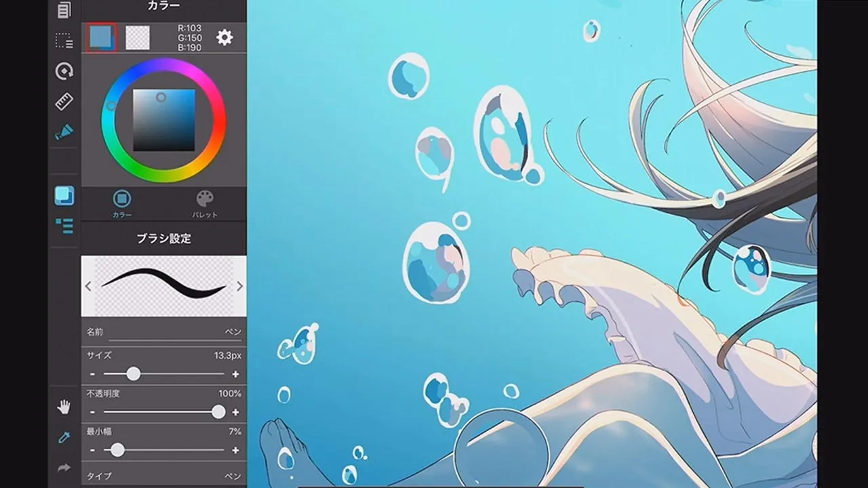The image size is (868, 488).
Task: Switch to the transparent color swatch
Action: click(x=138, y=38)
